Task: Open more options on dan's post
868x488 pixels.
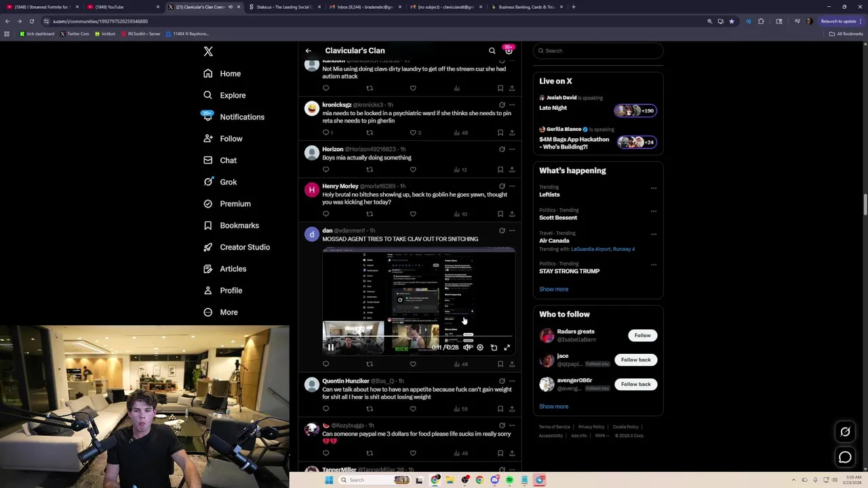Action: coord(512,230)
